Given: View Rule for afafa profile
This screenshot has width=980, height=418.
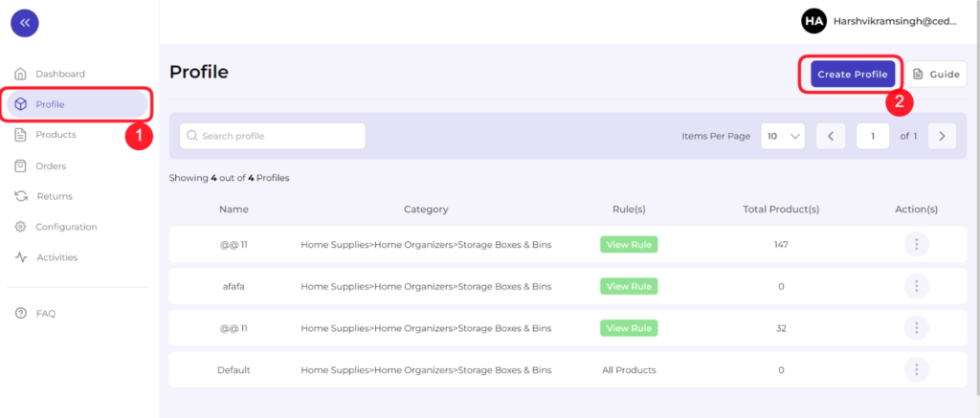Looking at the screenshot, I should coord(629,286).
